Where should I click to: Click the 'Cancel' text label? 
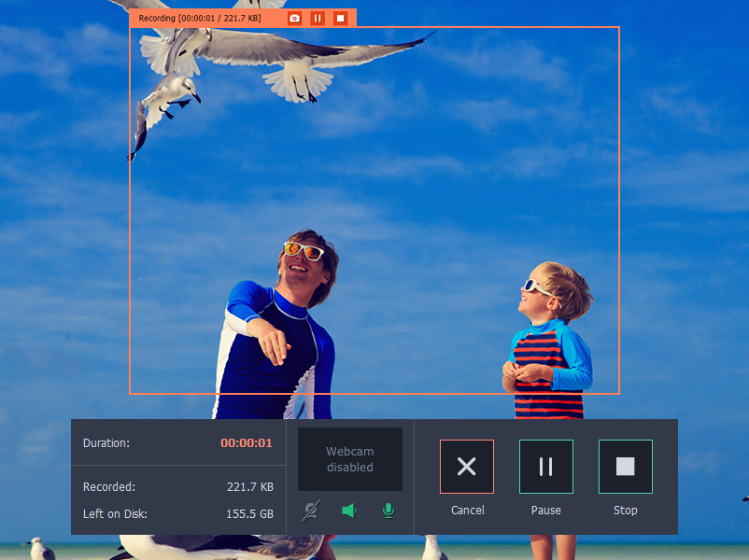click(467, 511)
